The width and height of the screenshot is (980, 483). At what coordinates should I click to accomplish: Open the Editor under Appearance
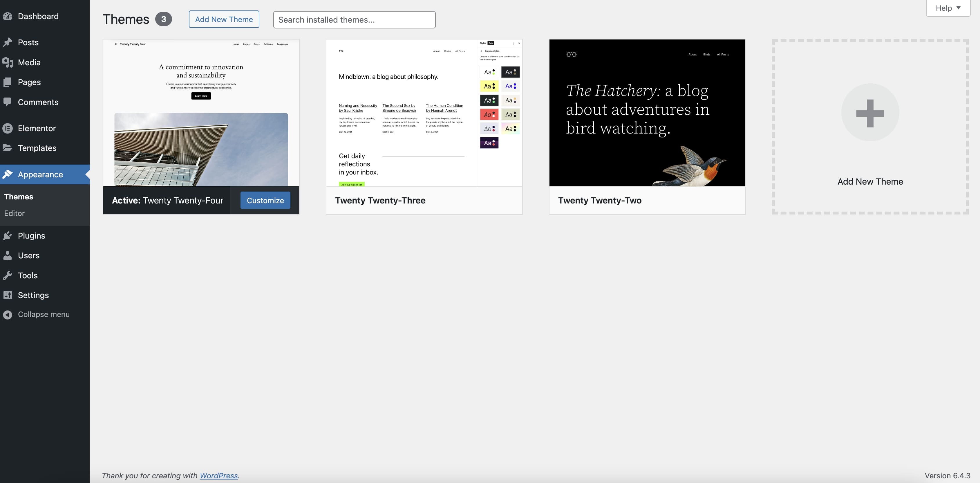tap(14, 213)
